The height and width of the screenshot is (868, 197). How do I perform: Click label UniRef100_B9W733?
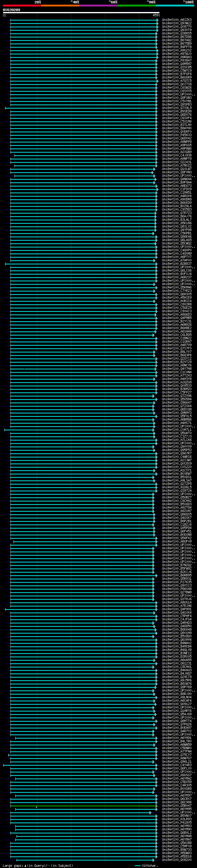177,850
